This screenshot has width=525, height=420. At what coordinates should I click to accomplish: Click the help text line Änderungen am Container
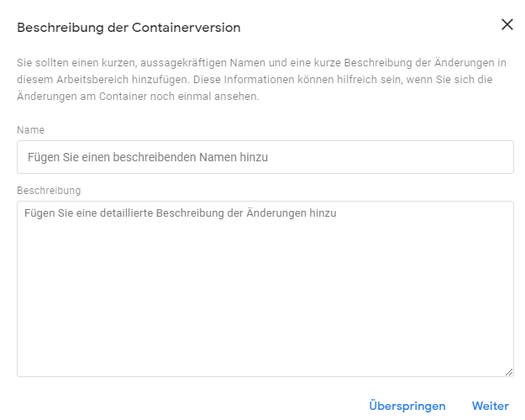[x=138, y=97]
